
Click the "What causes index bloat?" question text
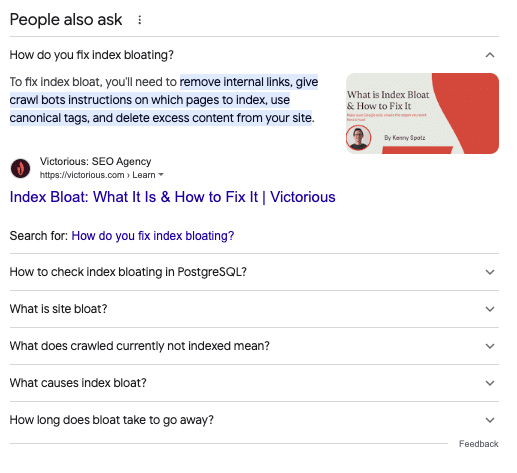tap(78, 383)
